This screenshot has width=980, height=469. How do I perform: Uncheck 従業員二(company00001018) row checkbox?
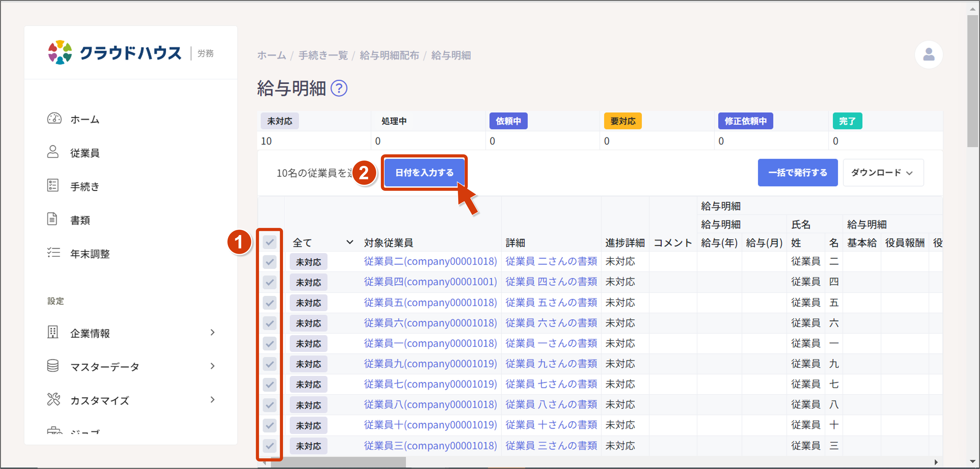[x=270, y=262]
